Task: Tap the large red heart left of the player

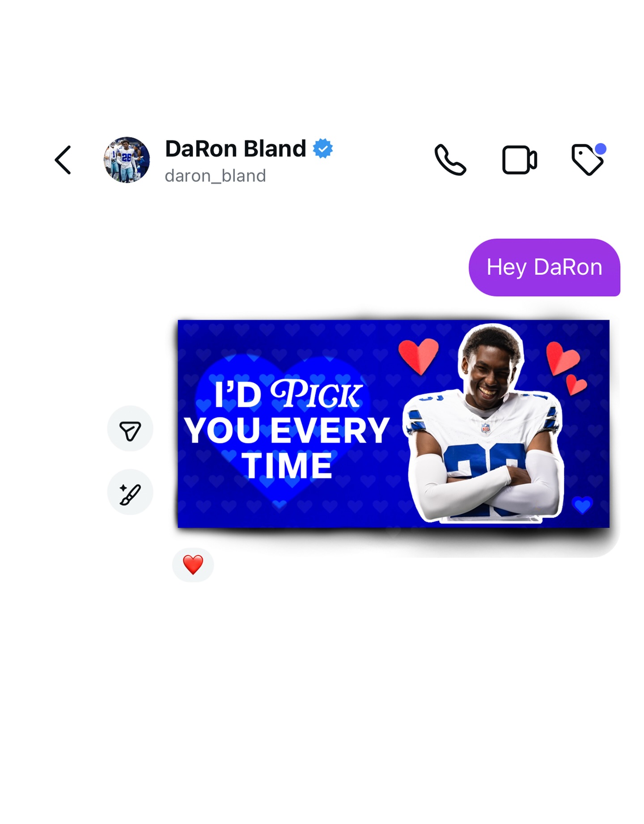Action: (419, 356)
